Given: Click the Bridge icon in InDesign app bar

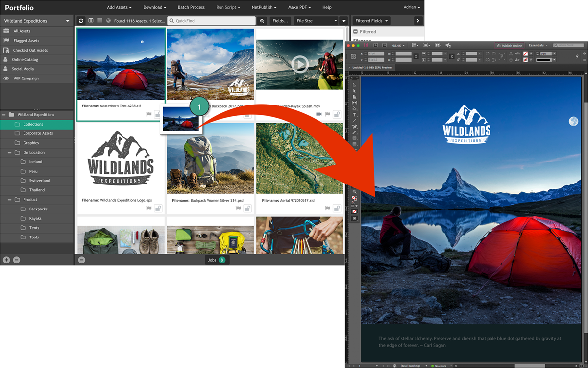Looking at the screenshot, I should click(x=375, y=45).
